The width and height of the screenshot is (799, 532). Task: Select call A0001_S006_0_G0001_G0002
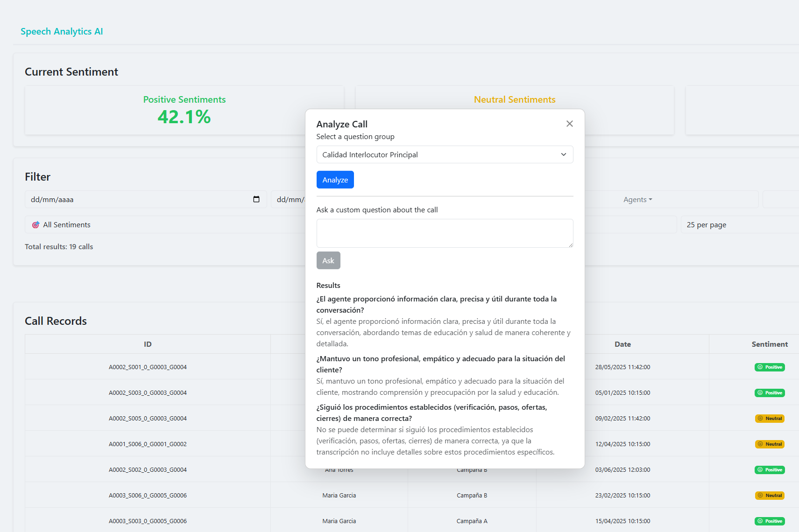pyautogui.click(x=148, y=444)
